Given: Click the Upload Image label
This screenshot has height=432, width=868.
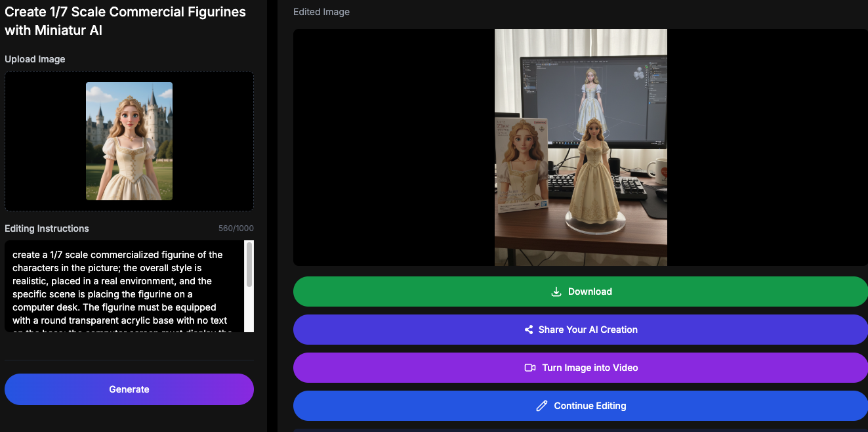Looking at the screenshot, I should (x=35, y=59).
